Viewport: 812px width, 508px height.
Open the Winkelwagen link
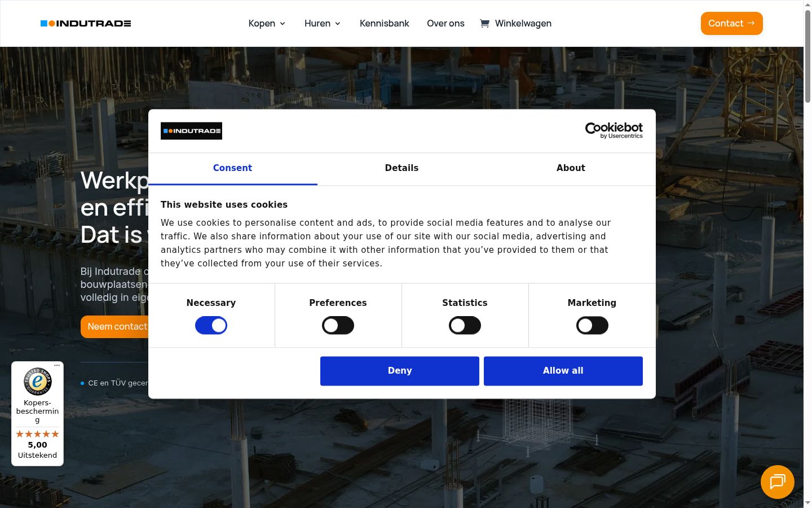click(x=523, y=23)
